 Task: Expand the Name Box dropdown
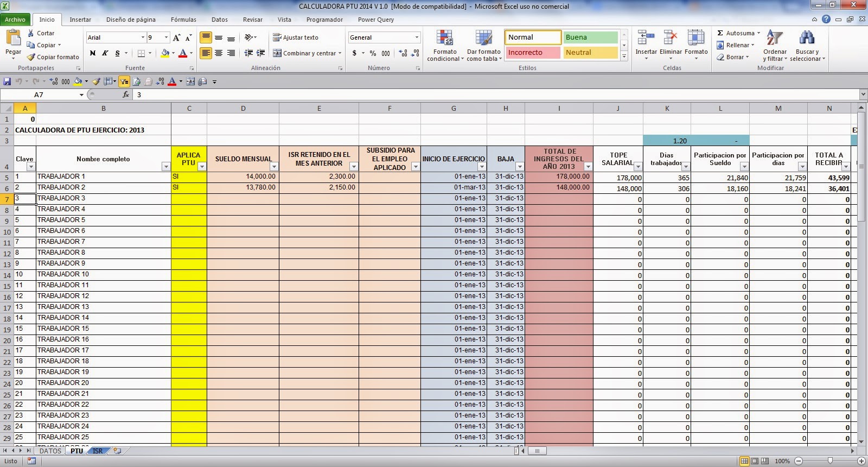click(81, 94)
